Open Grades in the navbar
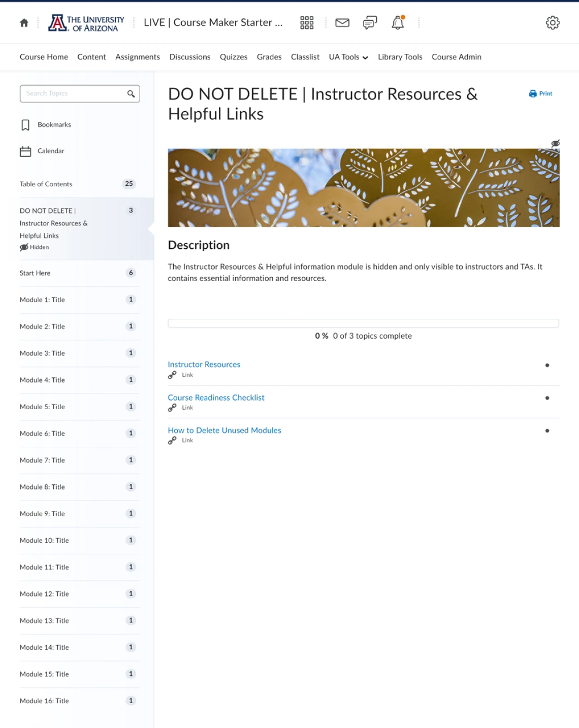 point(269,57)
